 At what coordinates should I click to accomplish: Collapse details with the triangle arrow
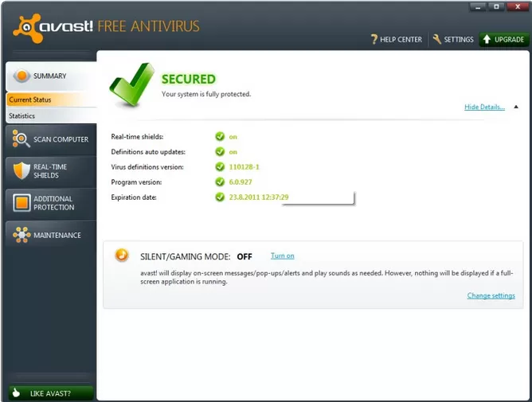coord(516,107)
